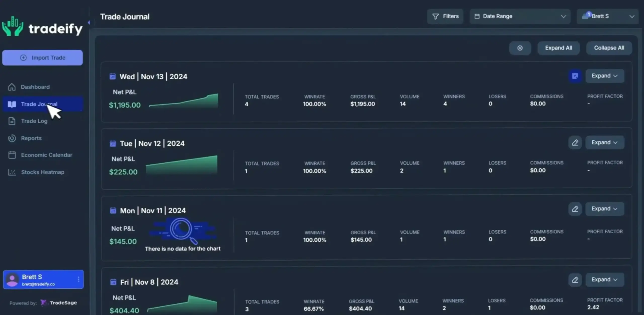The width and height of the screenshot is (644, 315).
Task: Expand the Tue Nov 12 journal entry
Action: tap(604, 142)
